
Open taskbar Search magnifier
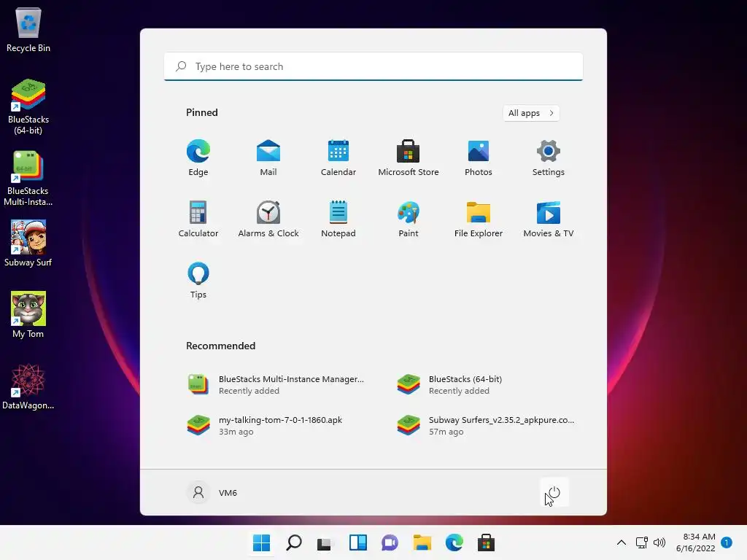[x=293, y=542]
